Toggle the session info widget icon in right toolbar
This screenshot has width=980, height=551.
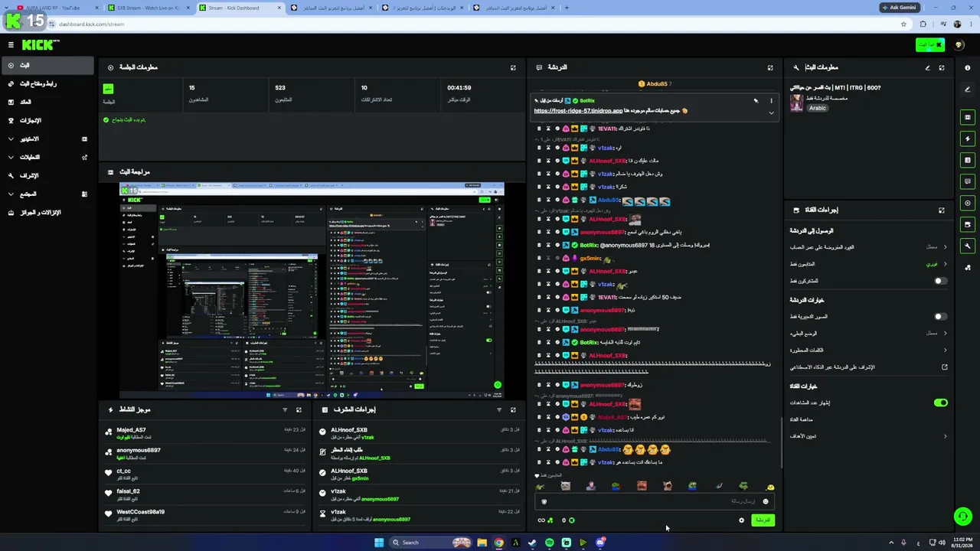click(x=968, y=203)
